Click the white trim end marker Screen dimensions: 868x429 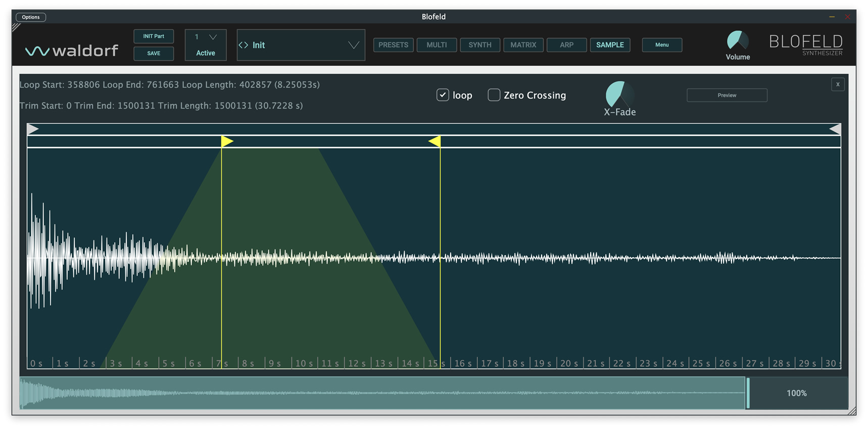pos(835,129)
